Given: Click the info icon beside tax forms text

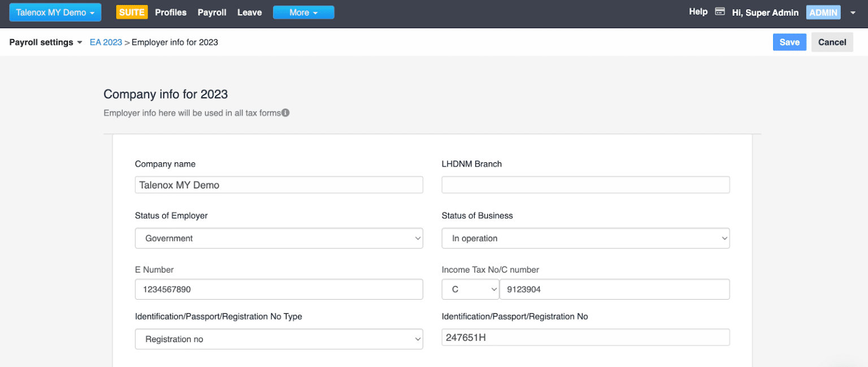Looking at the screenshot, I should tap(285, 113).
